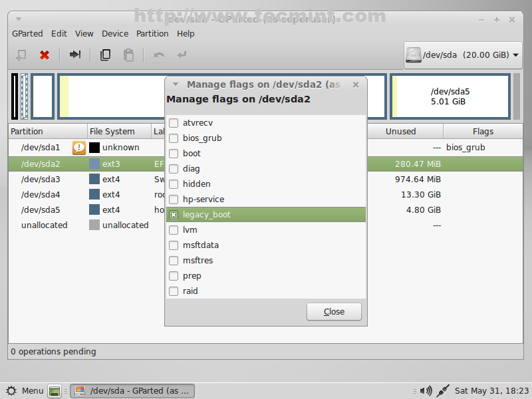Select the gray unallocated block in disk graphic
The height and width of the screenshot is (399, 532).
(x=517, y=96)
